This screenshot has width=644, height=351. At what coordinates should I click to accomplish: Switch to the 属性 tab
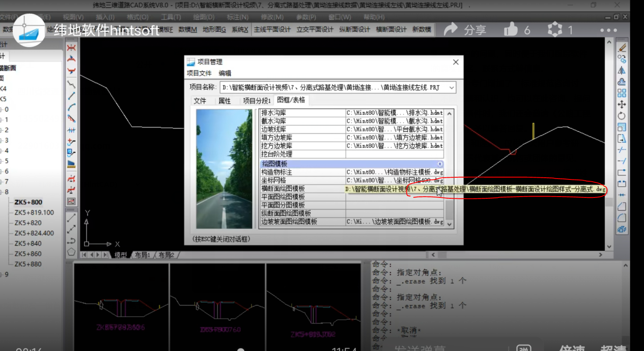pyautogui.click(x=224, y=101)
